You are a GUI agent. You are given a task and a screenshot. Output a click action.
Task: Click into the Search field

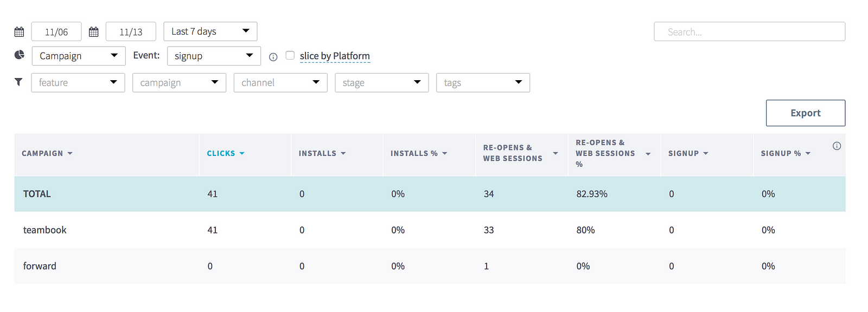point(750,31)
